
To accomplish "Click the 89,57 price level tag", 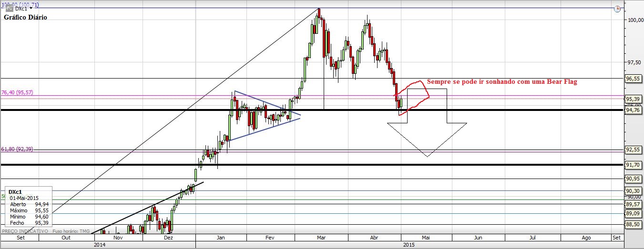I will click(633, 204).
